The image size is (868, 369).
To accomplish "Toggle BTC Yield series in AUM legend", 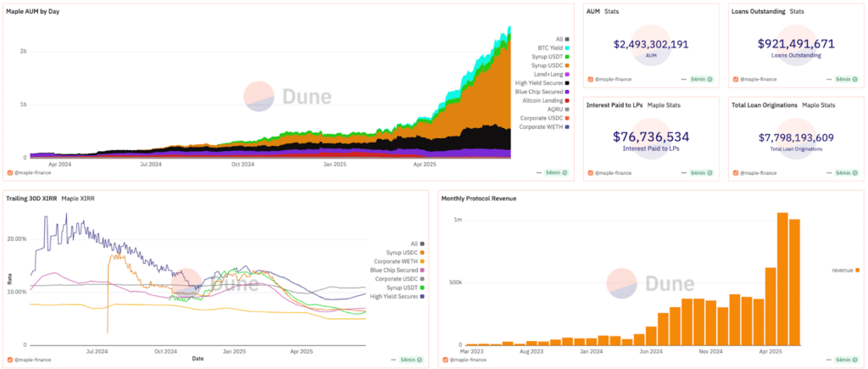I will pyautogui.click(x=554, y=48).
